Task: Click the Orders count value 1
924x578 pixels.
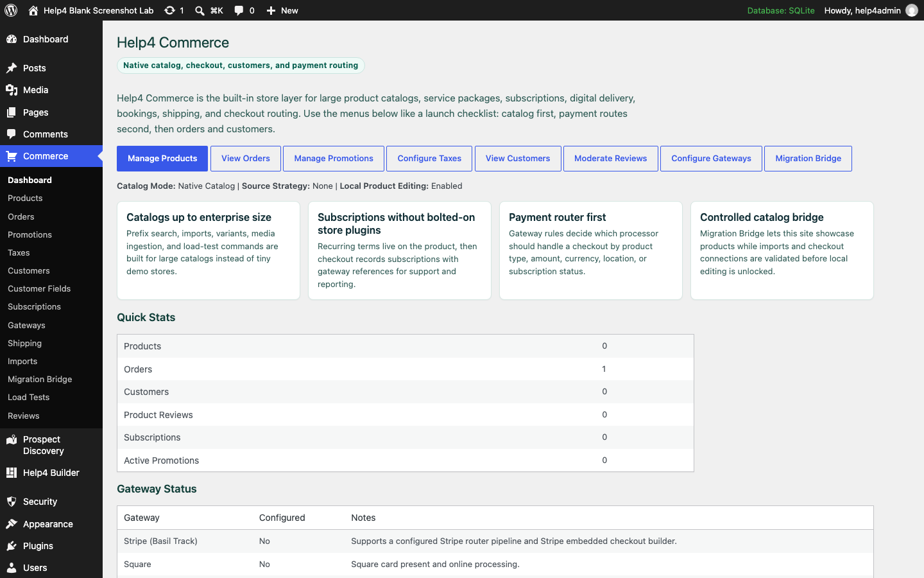Action: point(604,369)
